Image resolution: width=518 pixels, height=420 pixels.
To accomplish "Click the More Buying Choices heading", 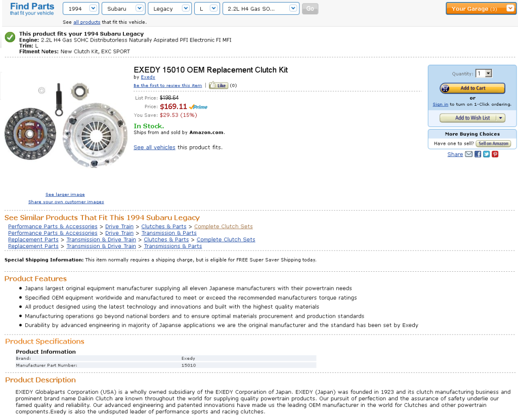I will 472,134.
